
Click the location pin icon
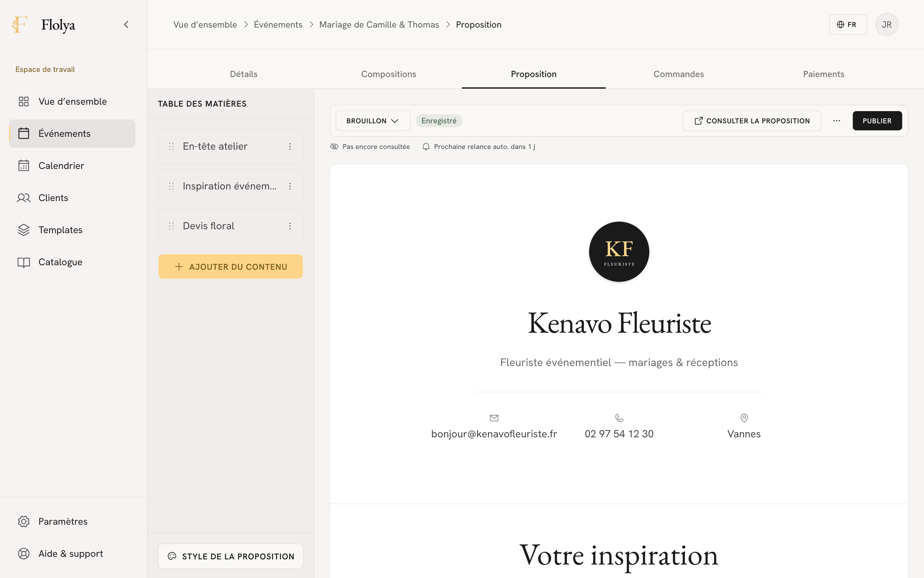(744, 418)
